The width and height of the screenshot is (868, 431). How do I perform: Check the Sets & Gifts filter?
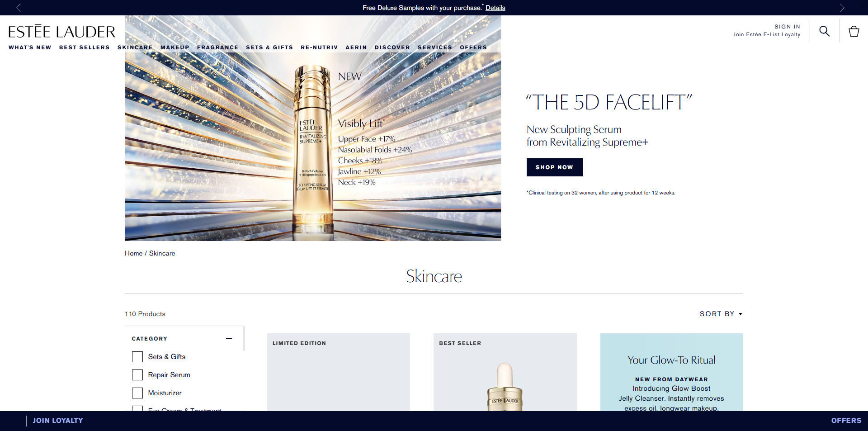click(x=137, y=357)
